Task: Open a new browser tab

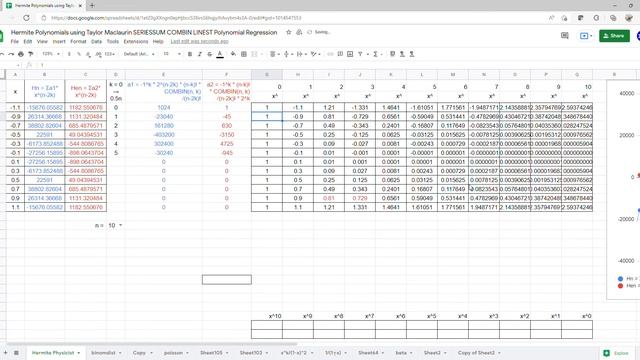Action: click(x=92, y=6)
